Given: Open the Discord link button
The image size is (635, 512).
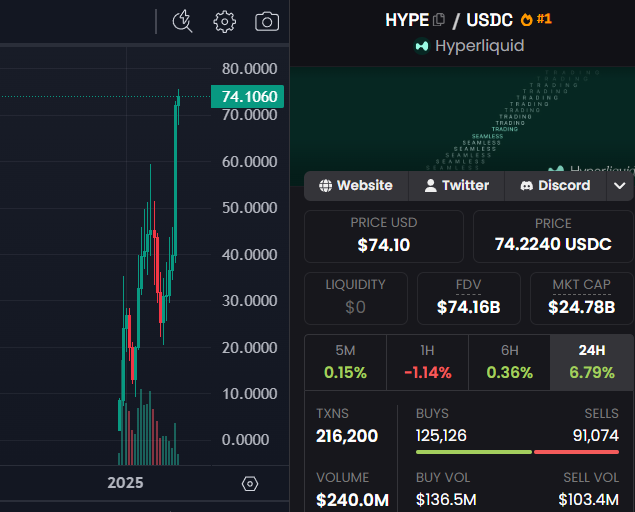Looking at the screenshot, I should click(x=555, y=186).
